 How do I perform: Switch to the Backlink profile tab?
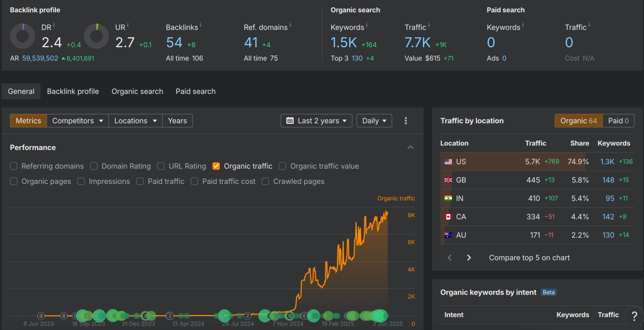coord(73,91)
